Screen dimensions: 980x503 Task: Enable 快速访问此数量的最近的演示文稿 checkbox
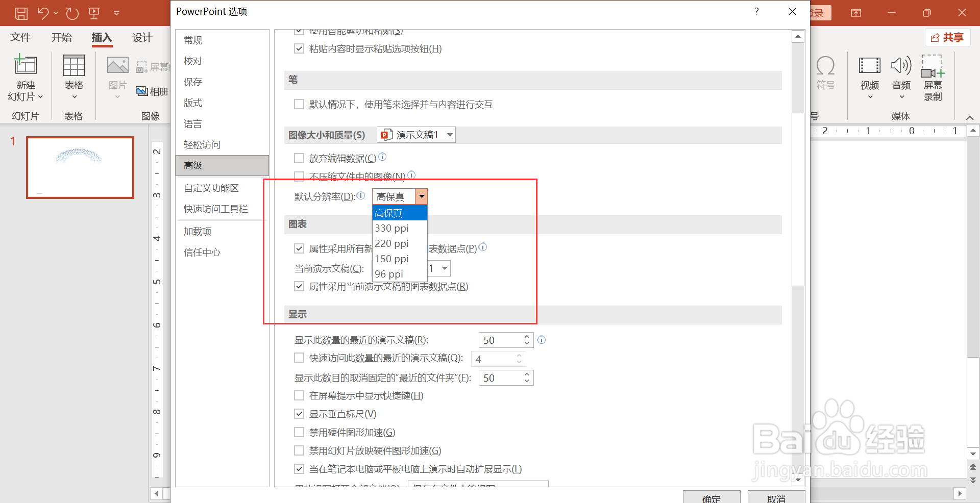point(299,358)
